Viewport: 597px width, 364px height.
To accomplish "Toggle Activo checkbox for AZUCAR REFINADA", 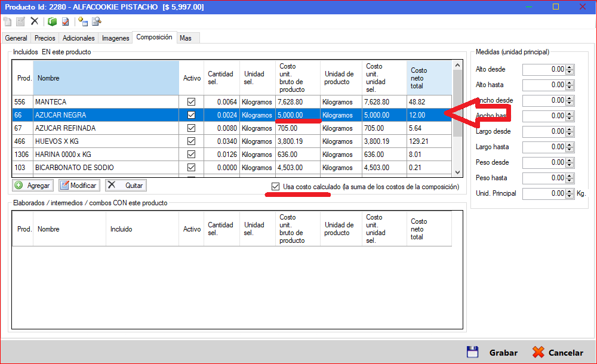I will click(x=192, y=128).
